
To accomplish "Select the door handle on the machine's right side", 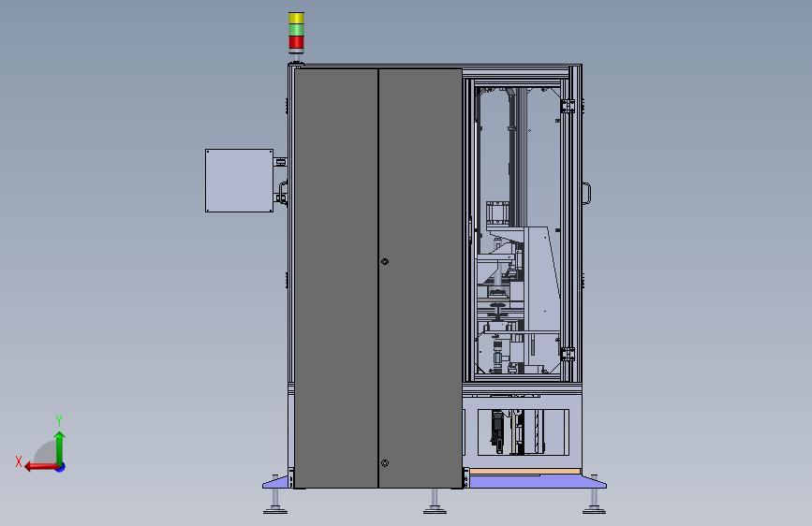I will pos(586,193).
